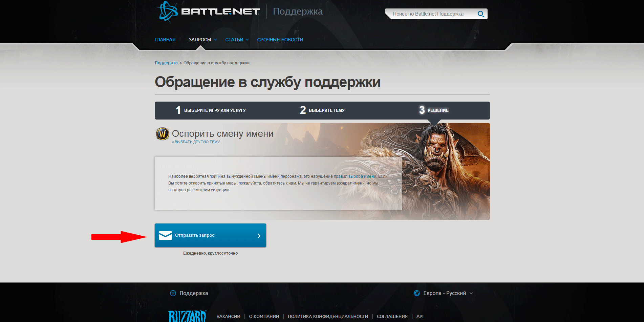This screenshot has height=322, width=644.
Task: Click the question mark support icon in the footer
Action: pos(173,293)
